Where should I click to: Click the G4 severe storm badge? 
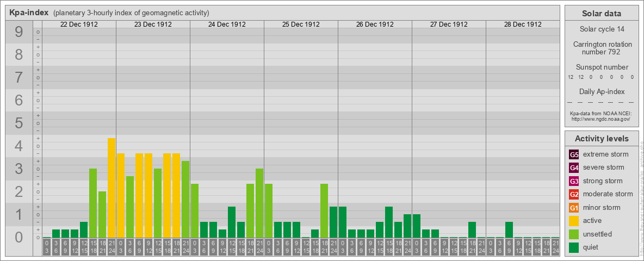point(574,168)
